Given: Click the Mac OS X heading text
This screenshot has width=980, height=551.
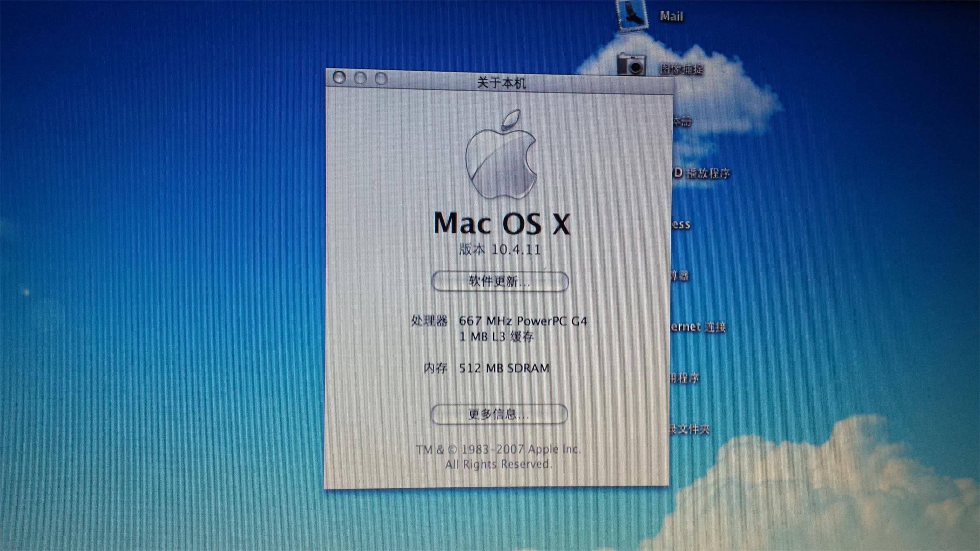Looking at the screenshot, I should (501, 224).
